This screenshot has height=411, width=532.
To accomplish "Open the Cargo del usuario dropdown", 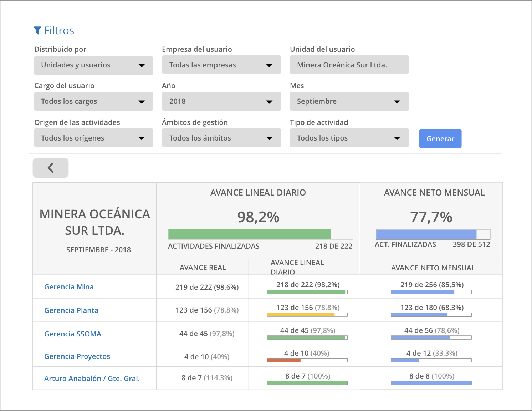I will [93, 101].
